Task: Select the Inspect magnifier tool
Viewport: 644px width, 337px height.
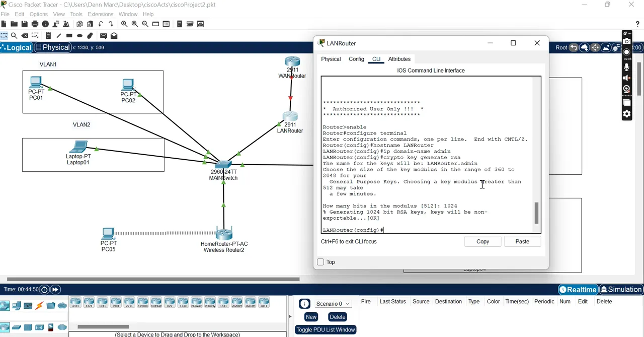Action: pyautogui.click(x=14, y=36)
